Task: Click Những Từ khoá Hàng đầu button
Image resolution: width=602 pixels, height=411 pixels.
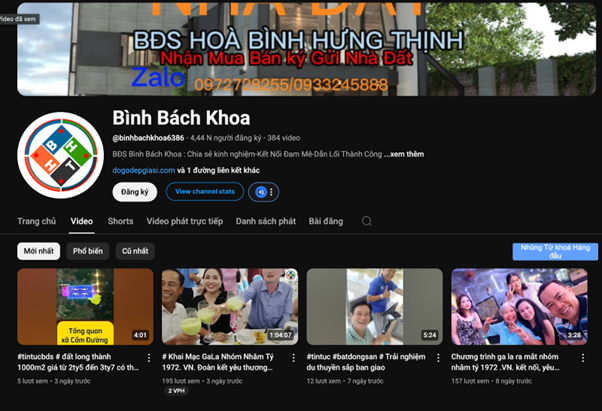Action: tap(555, 252)
